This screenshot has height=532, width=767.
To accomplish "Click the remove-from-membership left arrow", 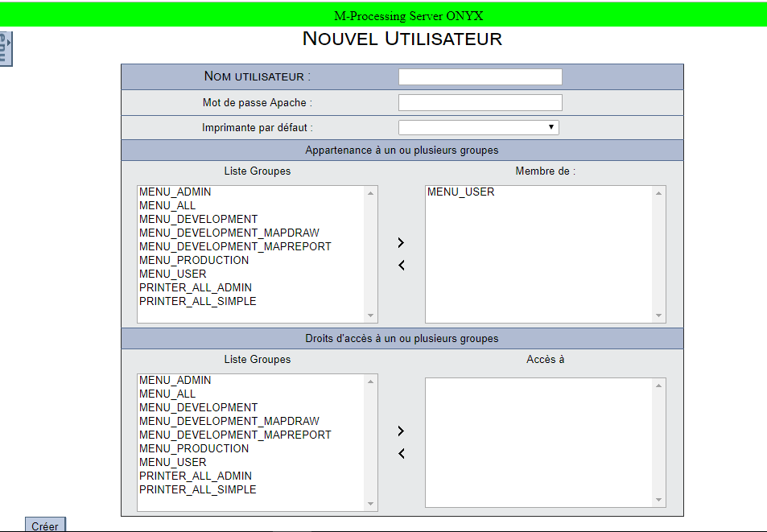I will [401, 266].
